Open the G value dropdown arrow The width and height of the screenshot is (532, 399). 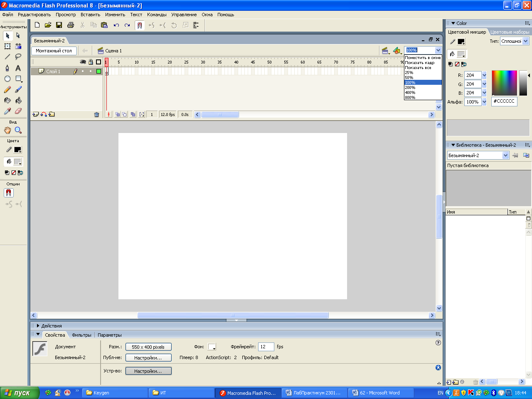click(x=484, y=84)
